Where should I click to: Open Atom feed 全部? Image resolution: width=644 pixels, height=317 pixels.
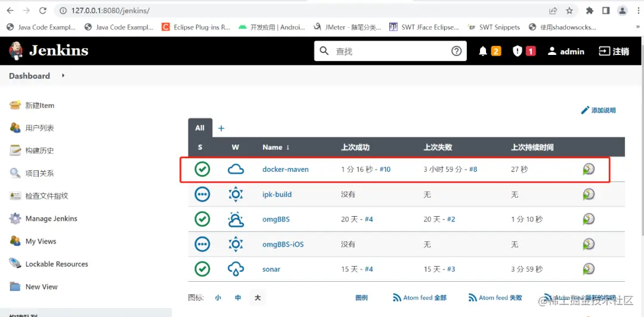click(420, 298)
